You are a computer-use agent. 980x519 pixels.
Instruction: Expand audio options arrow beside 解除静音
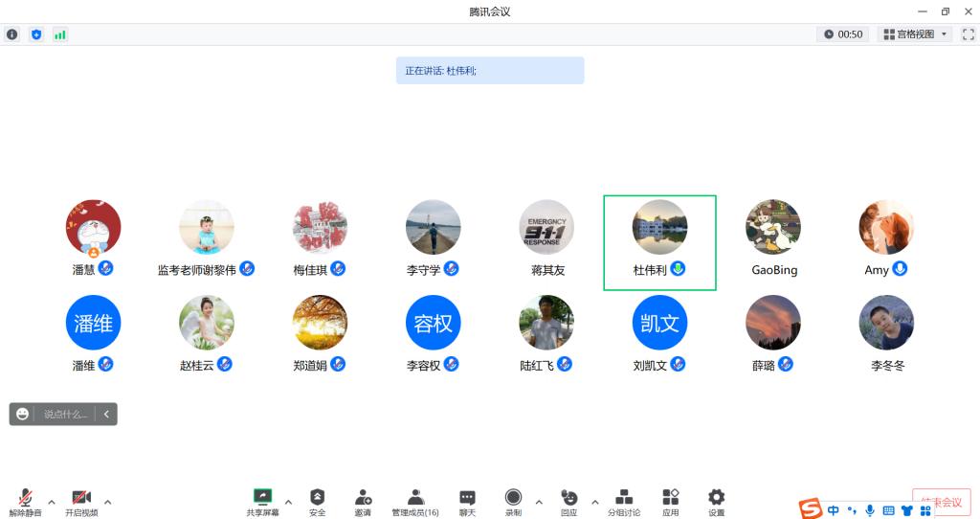(x=52, y=502)
